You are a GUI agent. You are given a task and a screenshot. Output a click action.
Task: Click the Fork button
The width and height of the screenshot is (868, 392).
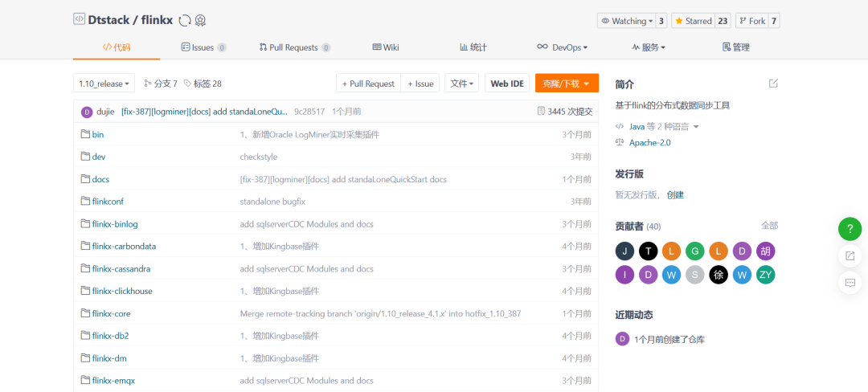point(751,21)
